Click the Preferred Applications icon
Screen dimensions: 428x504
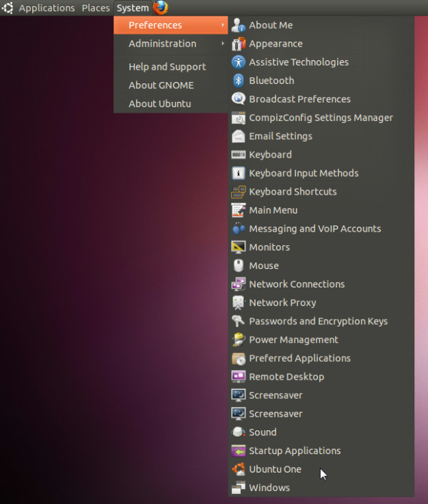(x=239, y=358)
